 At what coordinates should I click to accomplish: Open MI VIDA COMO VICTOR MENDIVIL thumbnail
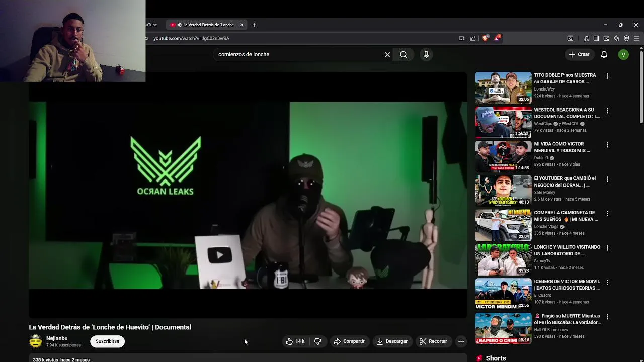coord(503,156)
